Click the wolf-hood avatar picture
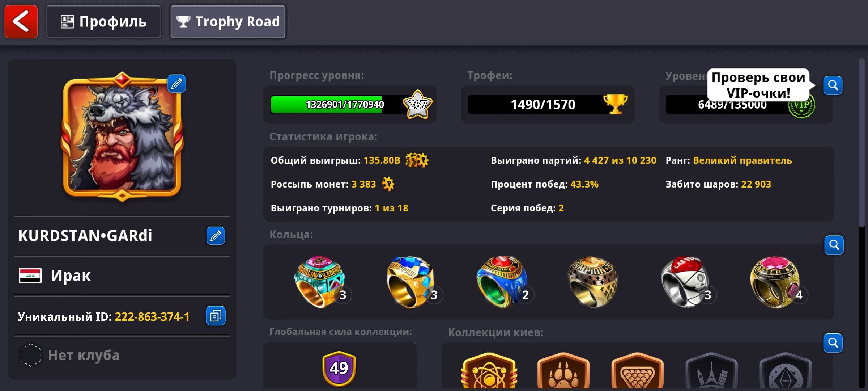868x391 pixels. click(122, 136)
